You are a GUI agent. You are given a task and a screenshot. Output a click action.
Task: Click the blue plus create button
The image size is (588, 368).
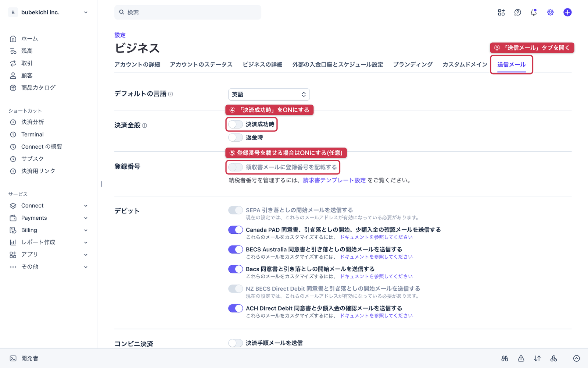click(x=567, y=13)
